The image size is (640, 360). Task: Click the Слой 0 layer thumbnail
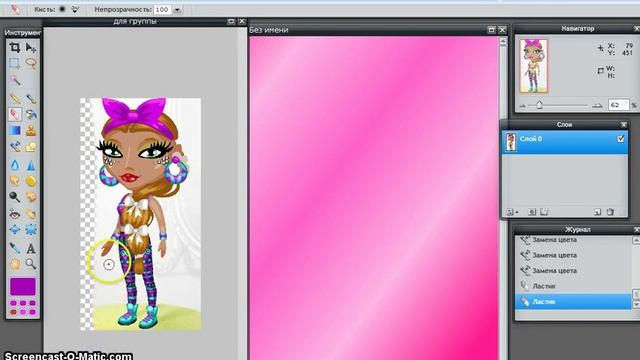coord(510,142)
